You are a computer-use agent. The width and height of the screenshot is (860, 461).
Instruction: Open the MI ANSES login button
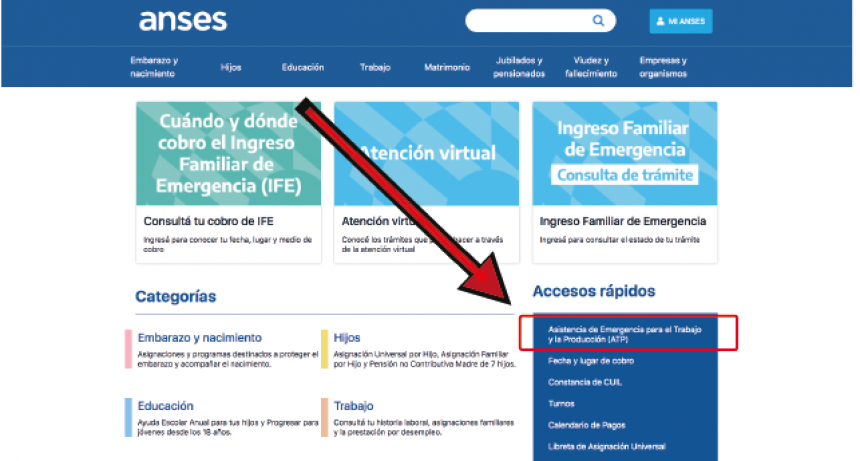coord(681,21)
